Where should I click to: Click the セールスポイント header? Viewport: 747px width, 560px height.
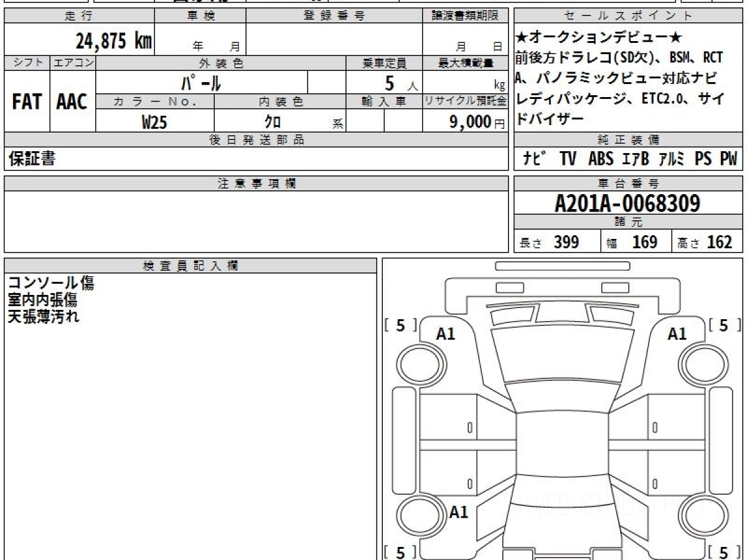tap(629, 16)
